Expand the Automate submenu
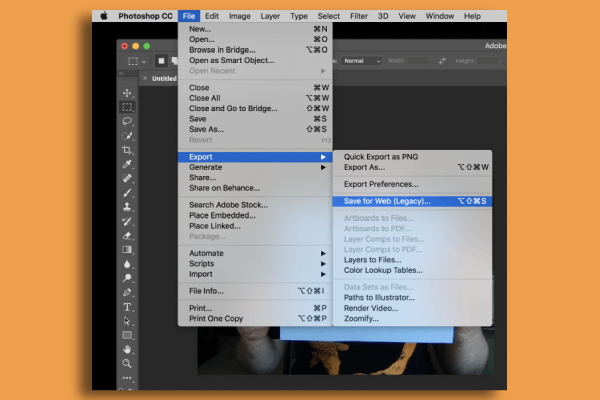The width and height of the screenshot is (600, 400). (255, 253)
